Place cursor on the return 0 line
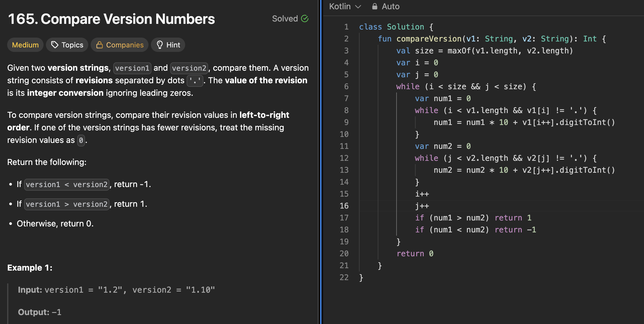 pos(415,254)
